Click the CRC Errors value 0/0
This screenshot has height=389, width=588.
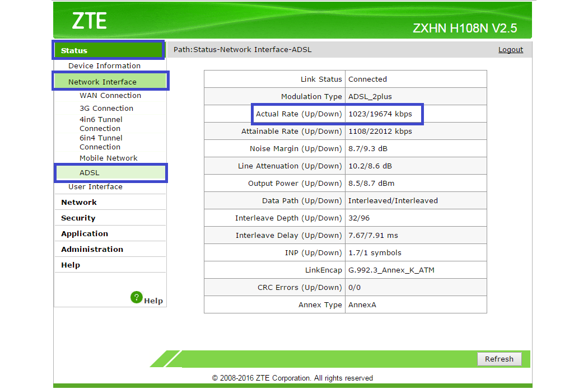(x=354, y=288)
